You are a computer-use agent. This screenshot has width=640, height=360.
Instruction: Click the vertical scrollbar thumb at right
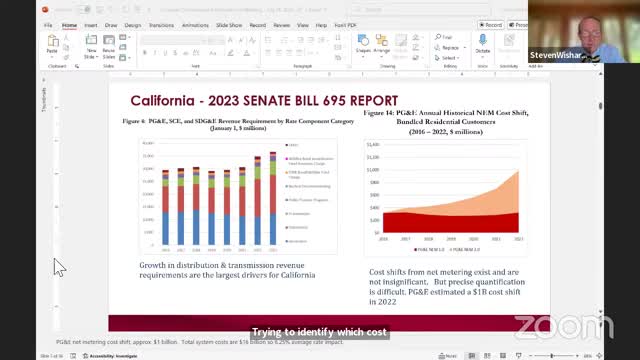coord(600,106)
